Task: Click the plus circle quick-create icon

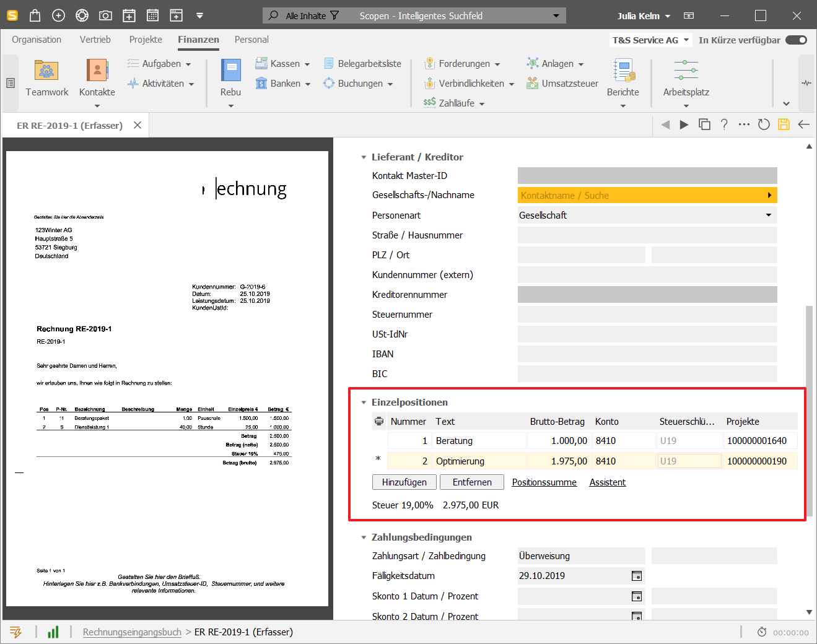Action: 58,15
